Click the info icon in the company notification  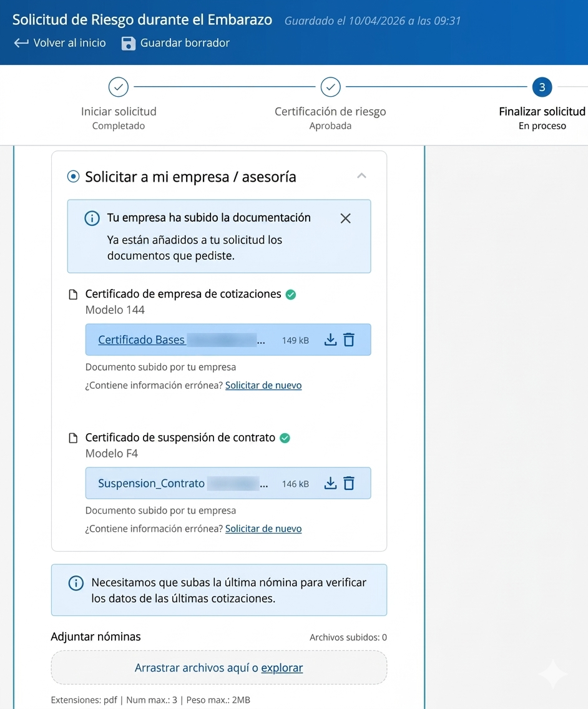click(x=92, y=218)
